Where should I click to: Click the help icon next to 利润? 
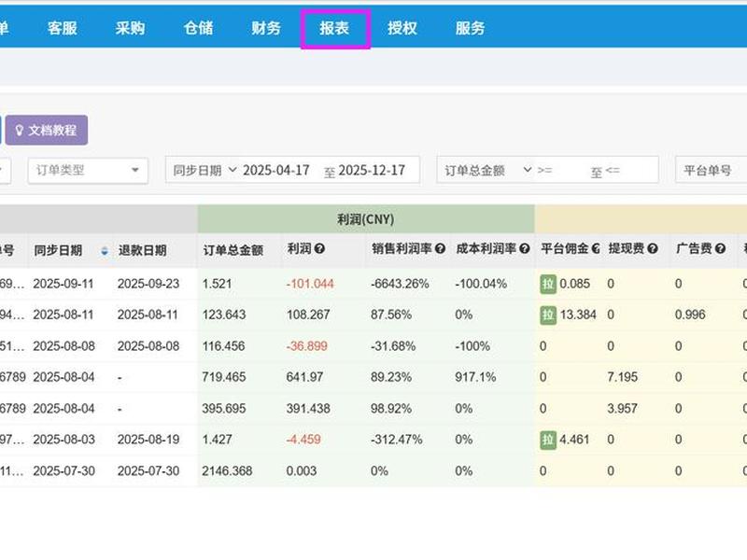[319, 248]
